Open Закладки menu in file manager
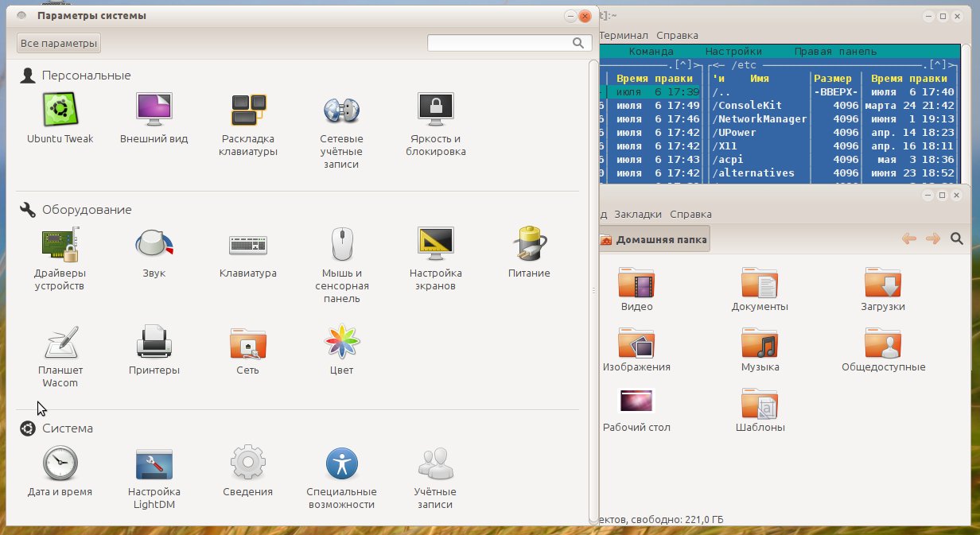 (x=638, y=214)
